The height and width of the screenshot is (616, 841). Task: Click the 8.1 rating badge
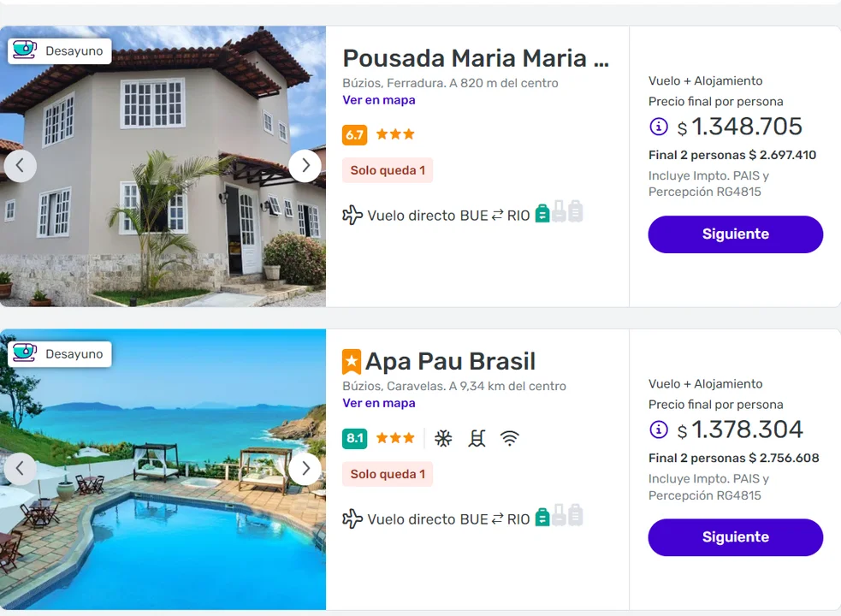pos(354,439)
